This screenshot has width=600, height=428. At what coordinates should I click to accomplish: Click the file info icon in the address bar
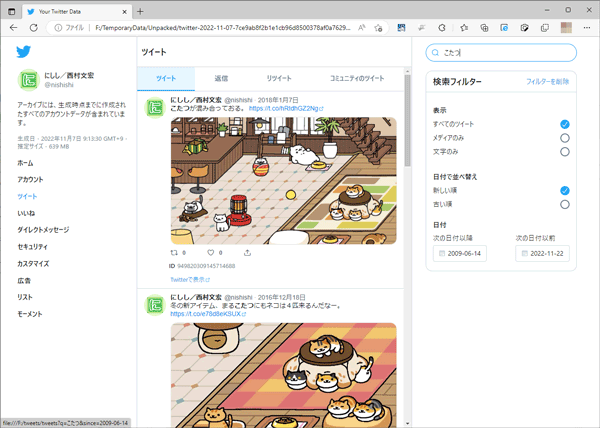(58, 28)
